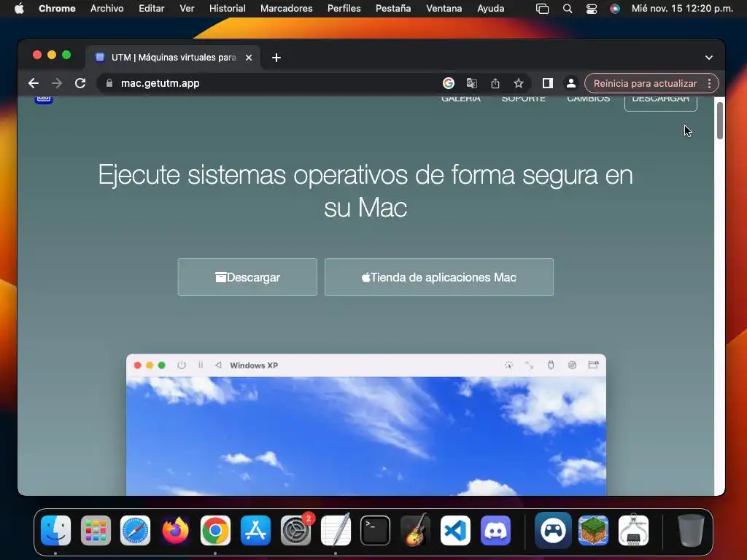
Task: Open the CAMBIOS navigation link
Action: click(x=589, y=98)
